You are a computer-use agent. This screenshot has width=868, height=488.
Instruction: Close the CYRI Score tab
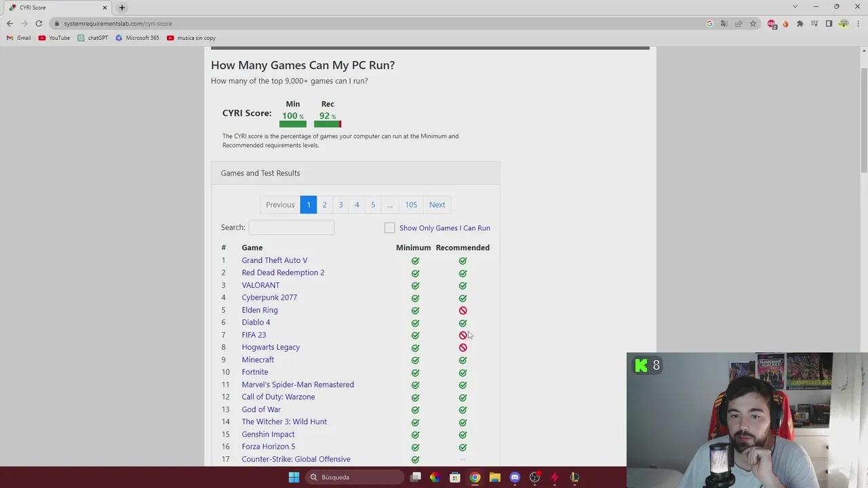tap(105, 7)
